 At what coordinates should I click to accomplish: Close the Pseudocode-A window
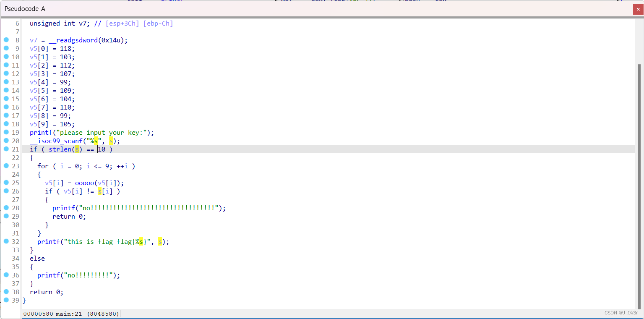(638, 9)
